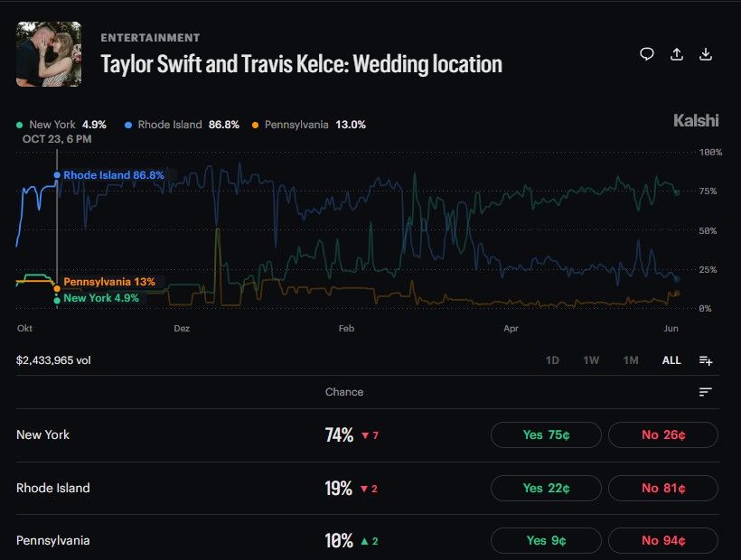Buy No 81¢ for Rhode Island
This screenshot has height=560, width=741.
663,489
